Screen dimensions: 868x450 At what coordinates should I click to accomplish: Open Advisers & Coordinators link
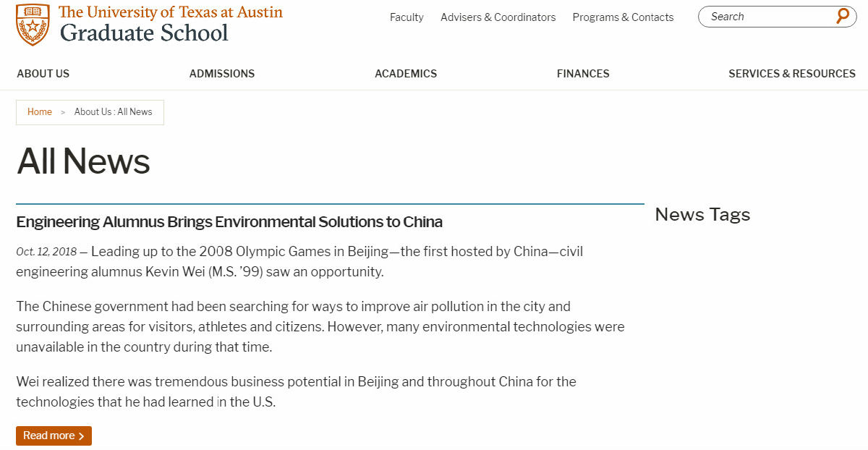[498, 17]
